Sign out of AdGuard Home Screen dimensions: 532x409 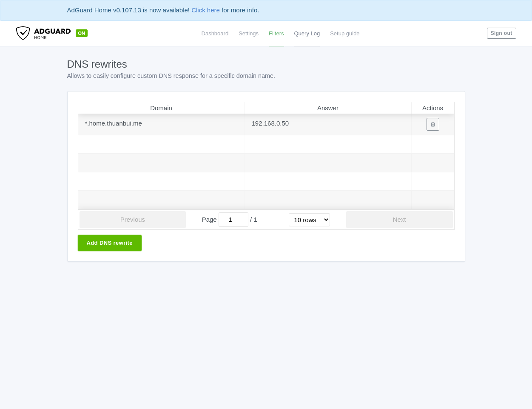(x=501, y=33)
